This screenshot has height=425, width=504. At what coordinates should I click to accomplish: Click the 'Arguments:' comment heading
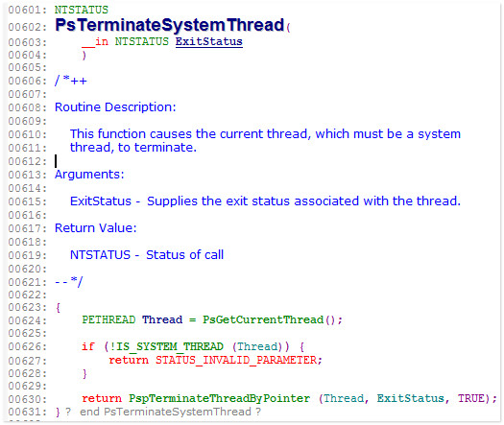click(x=89, y=175)
